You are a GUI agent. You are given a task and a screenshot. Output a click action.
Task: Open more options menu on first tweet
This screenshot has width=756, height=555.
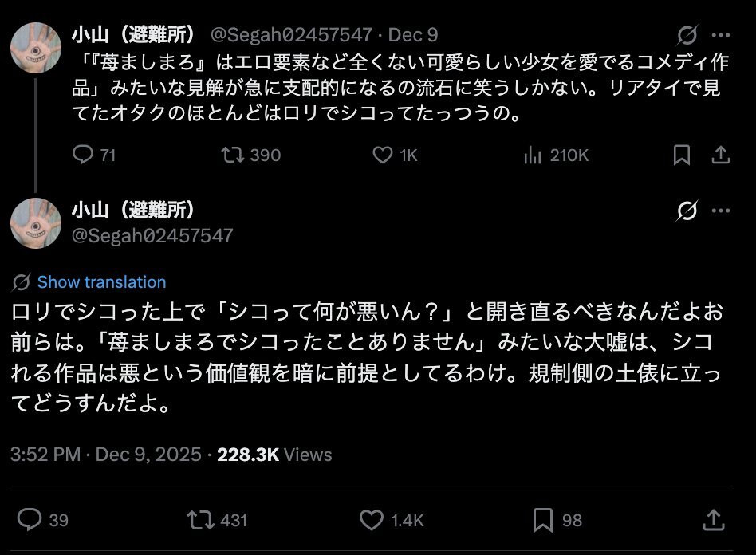pos(720,36)
